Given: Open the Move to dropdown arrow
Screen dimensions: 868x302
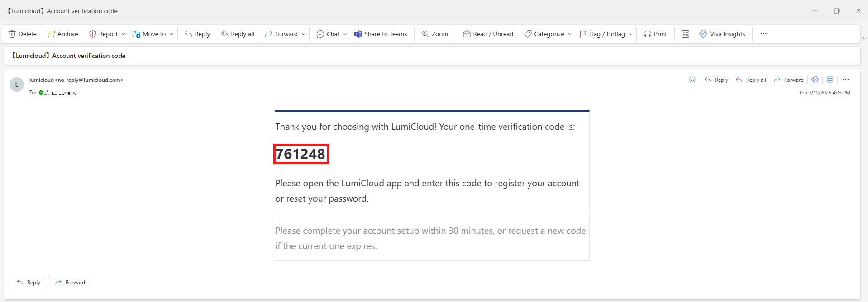Looking at the screenshot, I should [172, 34].
